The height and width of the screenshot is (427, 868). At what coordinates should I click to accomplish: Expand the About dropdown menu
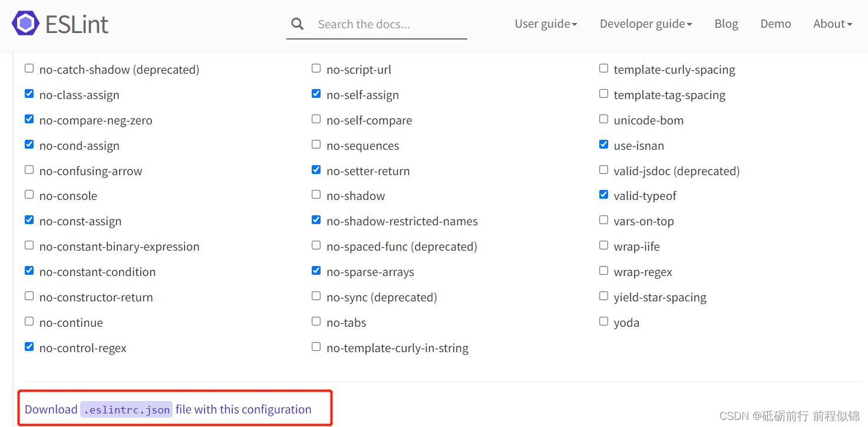[x=833, y=24]
